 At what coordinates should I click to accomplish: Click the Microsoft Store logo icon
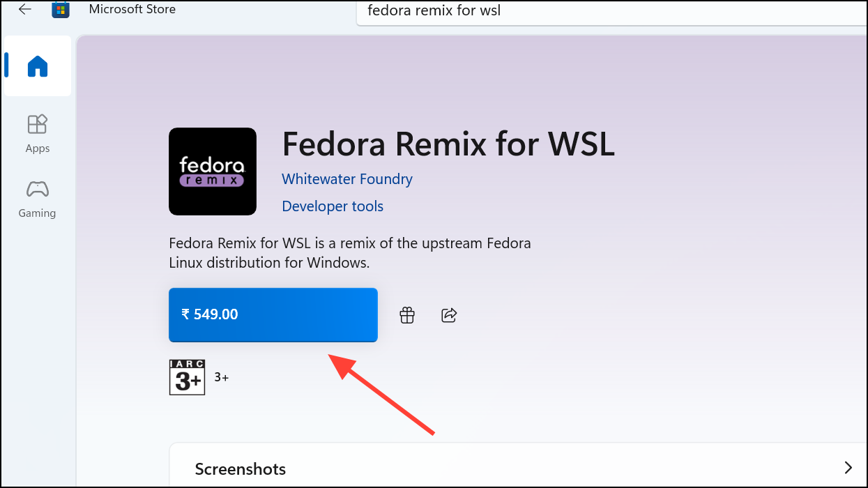pos(61,10)
